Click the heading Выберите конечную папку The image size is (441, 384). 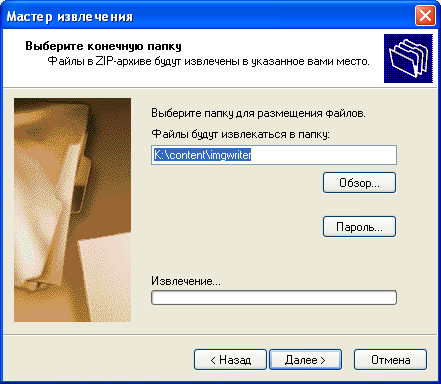[x=103, y=46]
